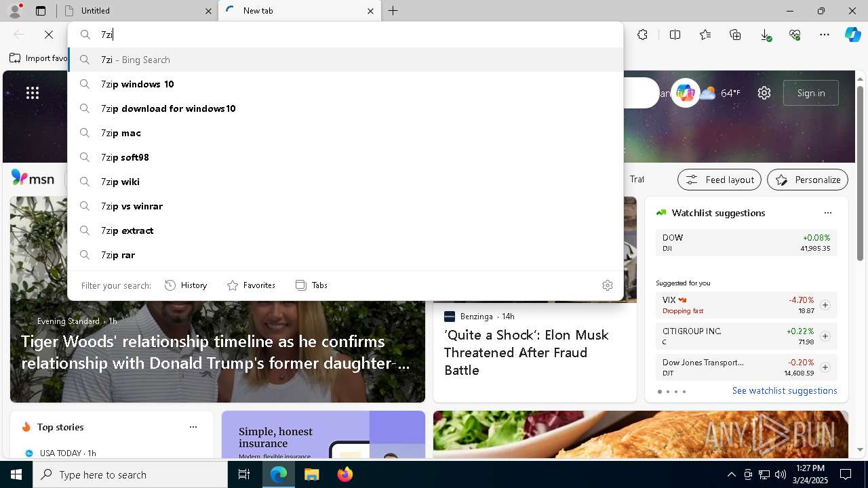The image size is (868, 488).
Task: Click the new tab plus button
Action: 393,11
